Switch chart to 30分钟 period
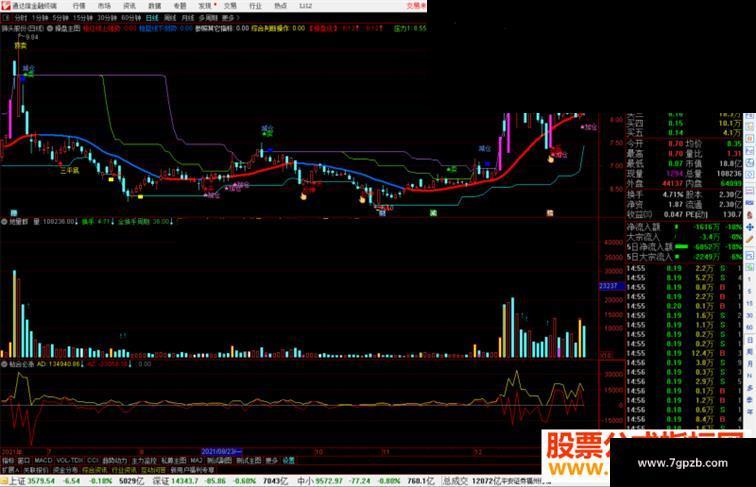Image resolution: width=756 pixels, height=487 pixels. click(107, 18)
